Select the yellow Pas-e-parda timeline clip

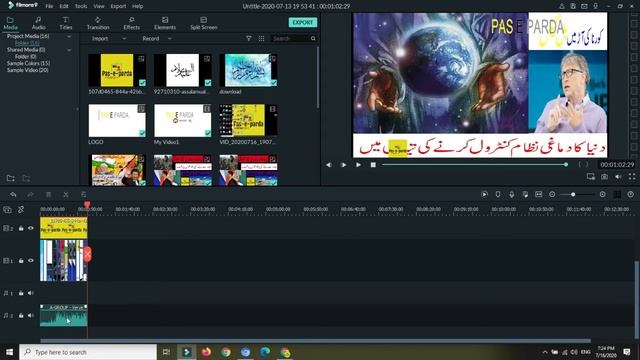pos(64,228)
